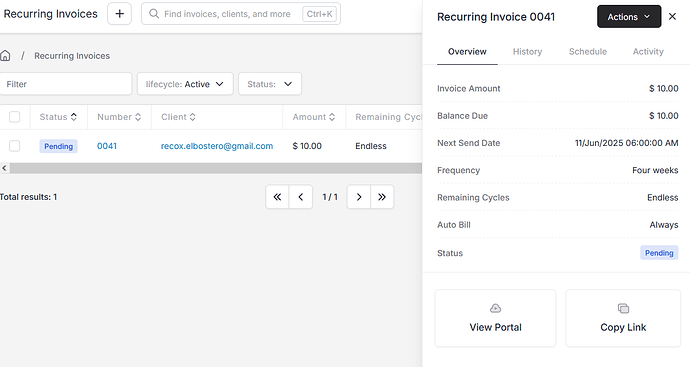This screenshot has height=367, width=690.
Task: Open client recox.elbostero@gmail.com link
Action: [217, 146]
